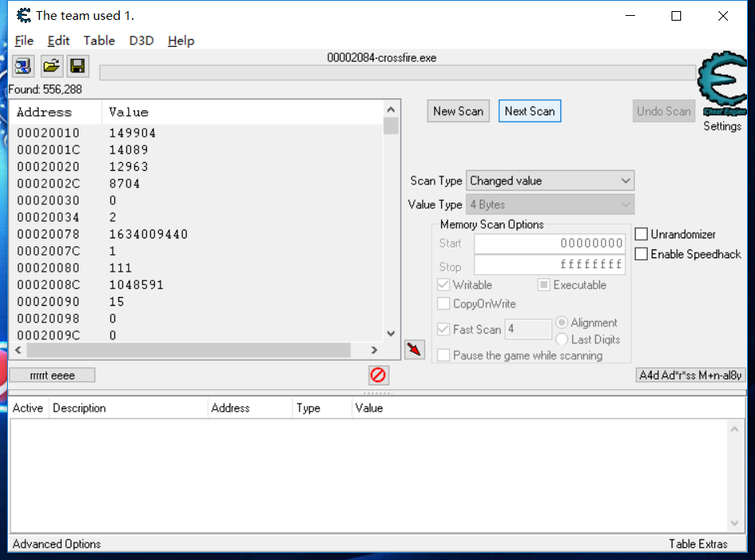Viewport: 755px width, 560px height.
Task: Click the results list horizontal scrollbar
Action: [189, 350]
